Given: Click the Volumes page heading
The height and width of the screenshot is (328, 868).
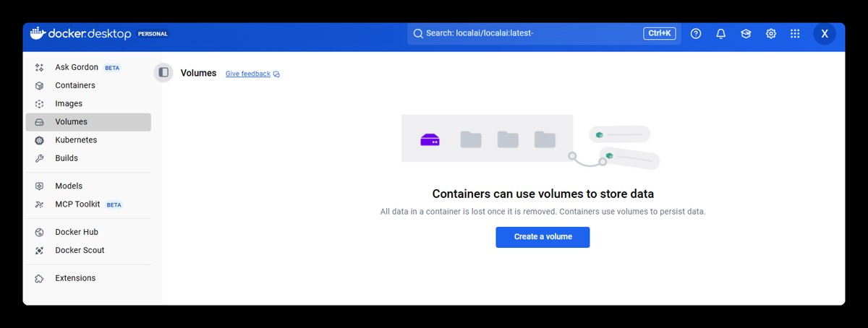Looking at the screenshot, I should (198, 73).
